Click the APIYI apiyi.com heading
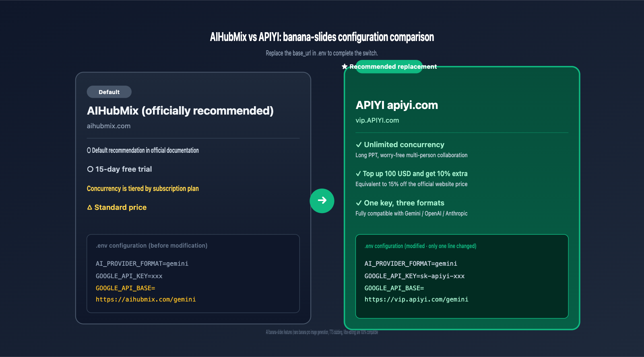Screen dimensions: 644x357 [397, 105]
